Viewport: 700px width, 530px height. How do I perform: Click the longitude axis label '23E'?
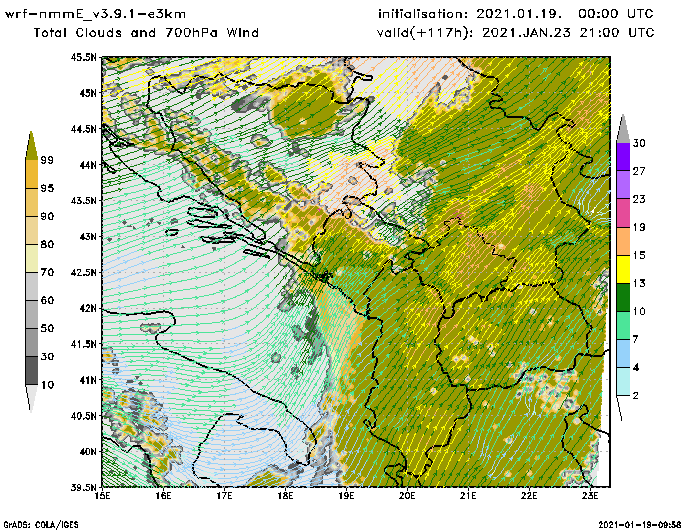coord(590,496)
